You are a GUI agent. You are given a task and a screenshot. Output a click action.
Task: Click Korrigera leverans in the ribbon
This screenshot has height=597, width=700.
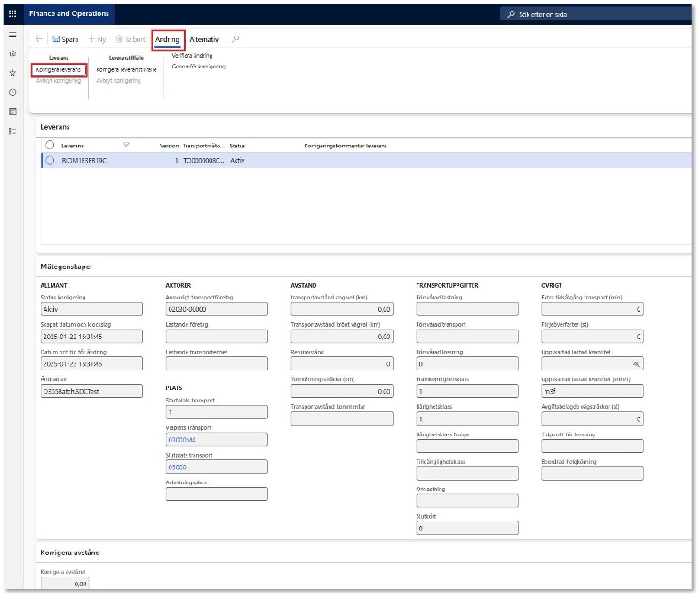[x=59, y=69]
